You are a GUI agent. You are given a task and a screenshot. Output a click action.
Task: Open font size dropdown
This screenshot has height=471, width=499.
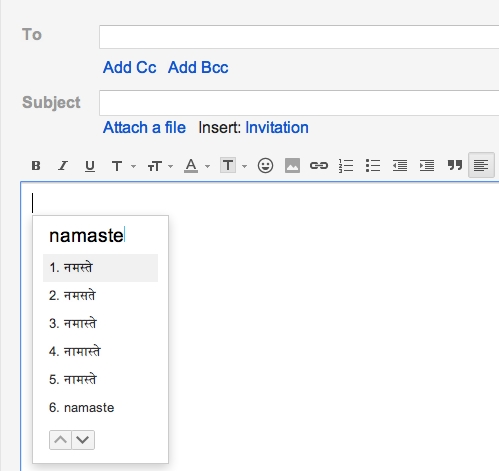(x=160, y=166)
